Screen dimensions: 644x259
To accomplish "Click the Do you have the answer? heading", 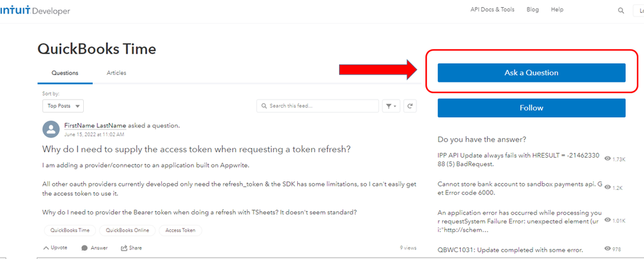I will click(x=482, y=139).
